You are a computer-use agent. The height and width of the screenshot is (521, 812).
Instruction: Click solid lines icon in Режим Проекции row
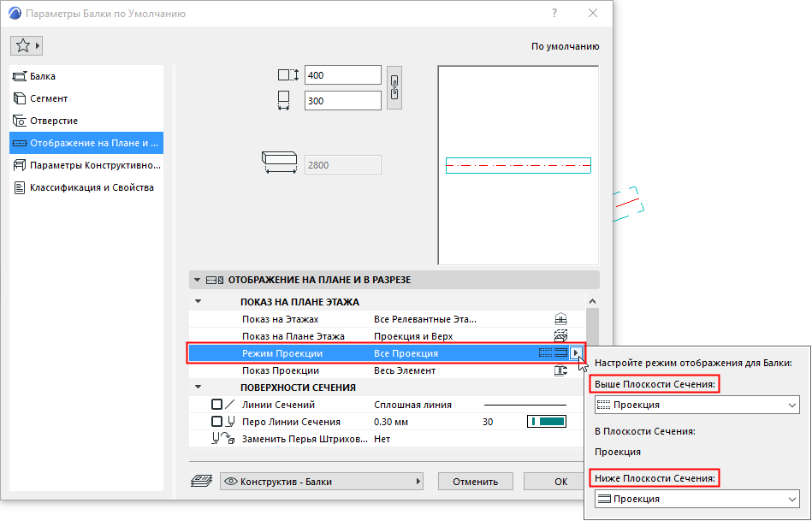[560, 353]
